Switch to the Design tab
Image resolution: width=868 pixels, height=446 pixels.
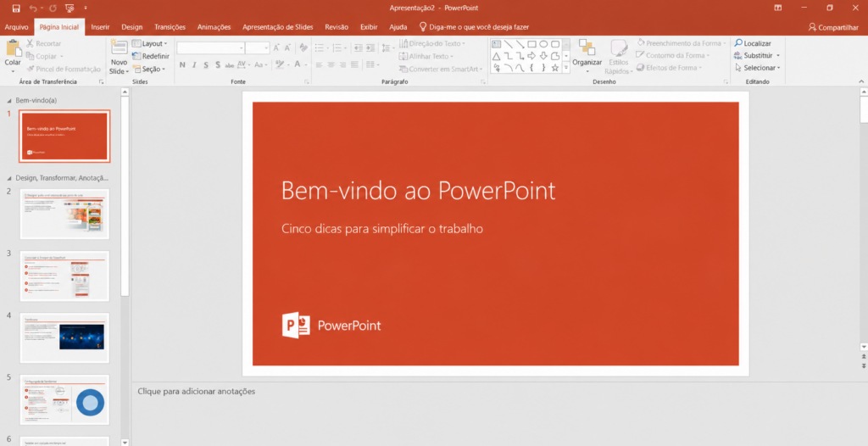click(131, 27)
